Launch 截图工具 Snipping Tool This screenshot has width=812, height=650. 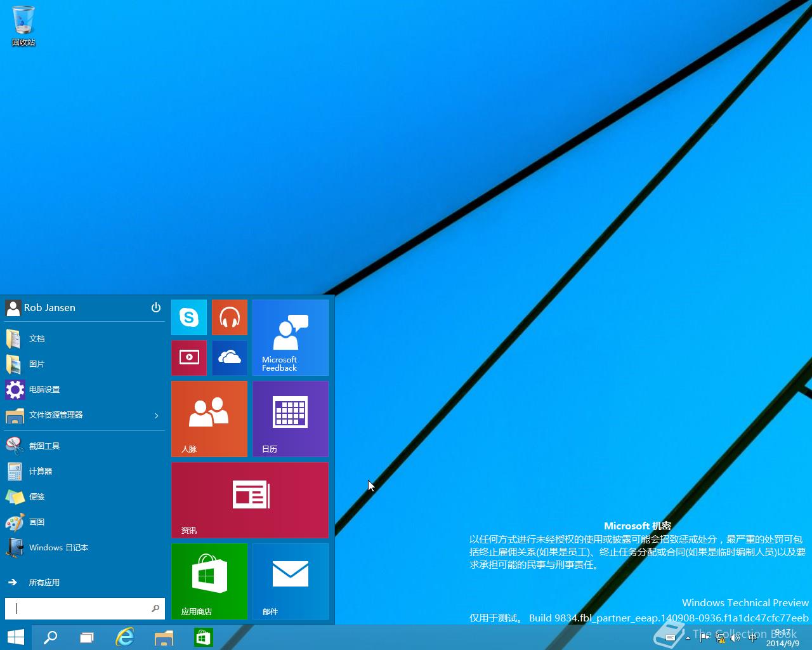pyautogui.click(x=85, y=446)
